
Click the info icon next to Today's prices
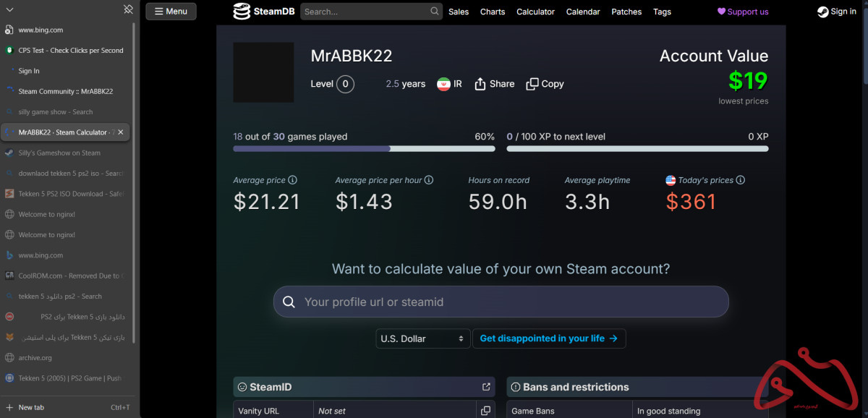(x=741, y=180)
